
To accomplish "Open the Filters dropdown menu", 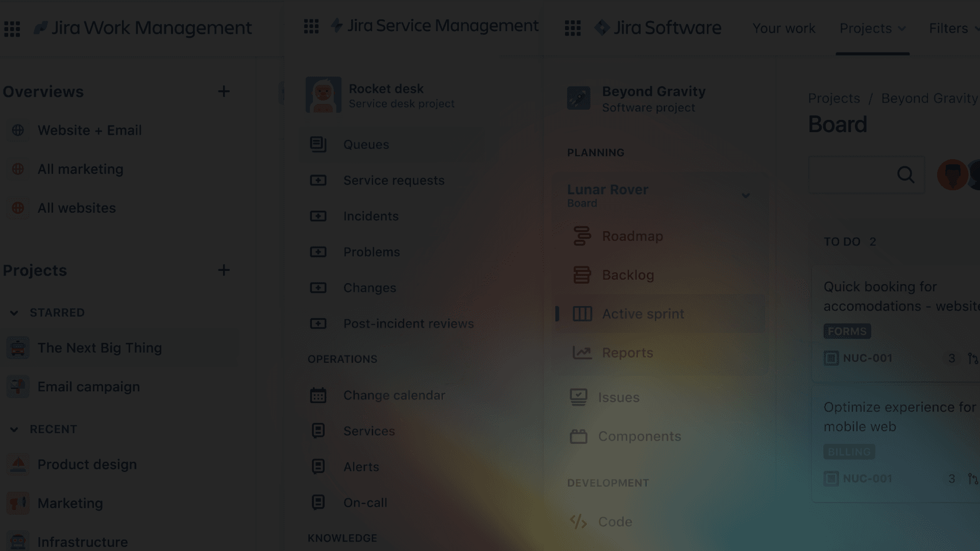I will tap(953, 29).
